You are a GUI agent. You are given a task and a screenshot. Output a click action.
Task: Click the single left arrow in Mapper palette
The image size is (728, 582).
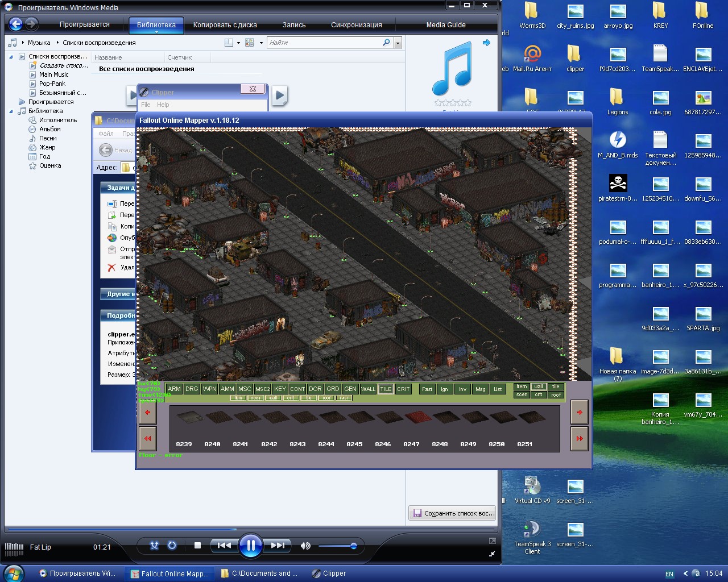pos(148,413)
